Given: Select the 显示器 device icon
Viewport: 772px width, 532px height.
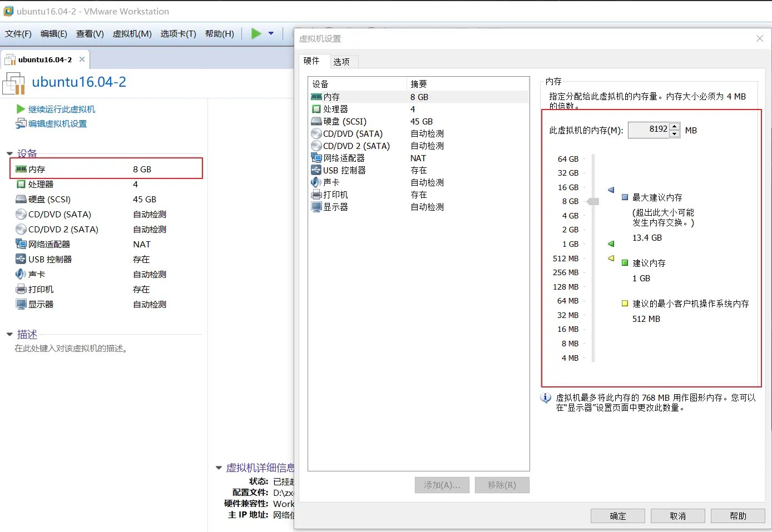Looking at the screenshot, I should tap(316, 206).
